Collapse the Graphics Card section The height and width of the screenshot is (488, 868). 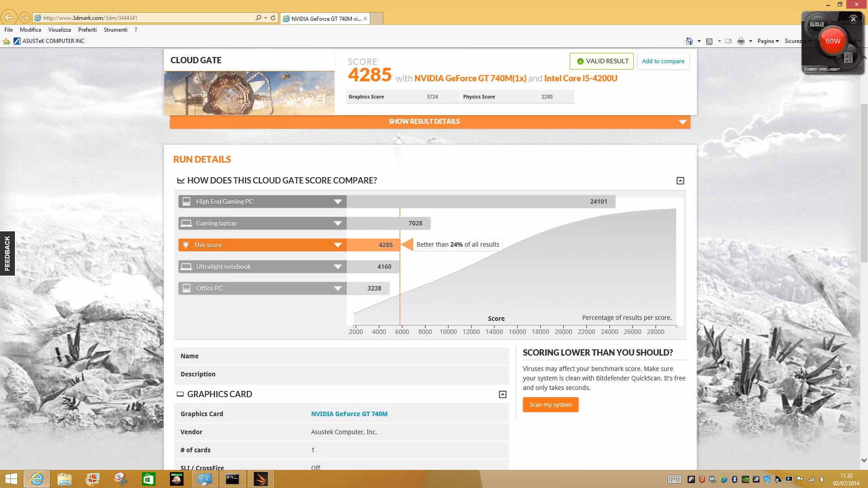click(502, 394)
